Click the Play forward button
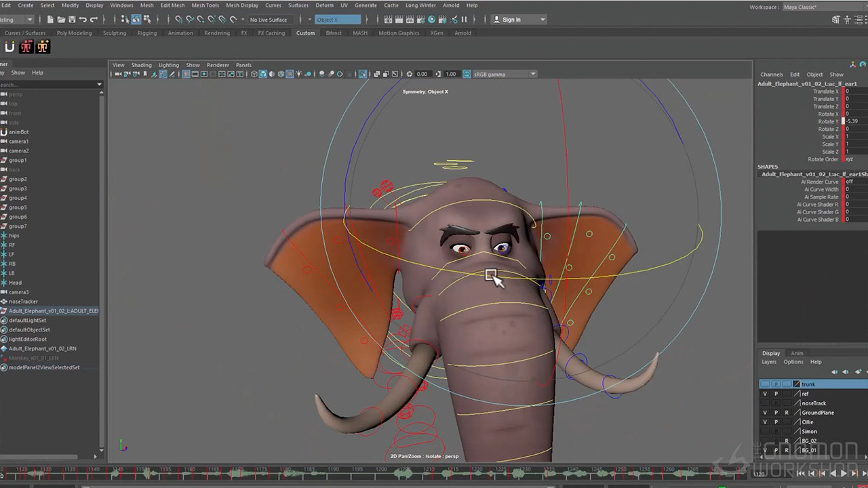The image size is (868, 488). (842, 474)
